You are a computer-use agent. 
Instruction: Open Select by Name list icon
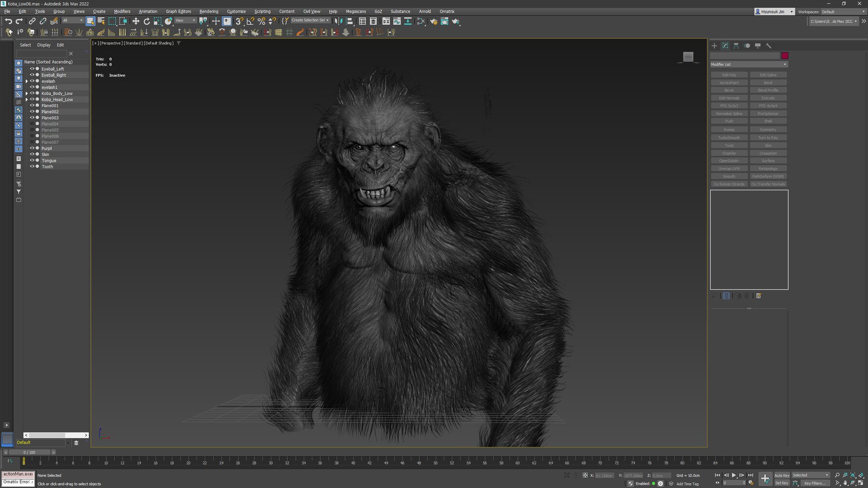point(101,21)
